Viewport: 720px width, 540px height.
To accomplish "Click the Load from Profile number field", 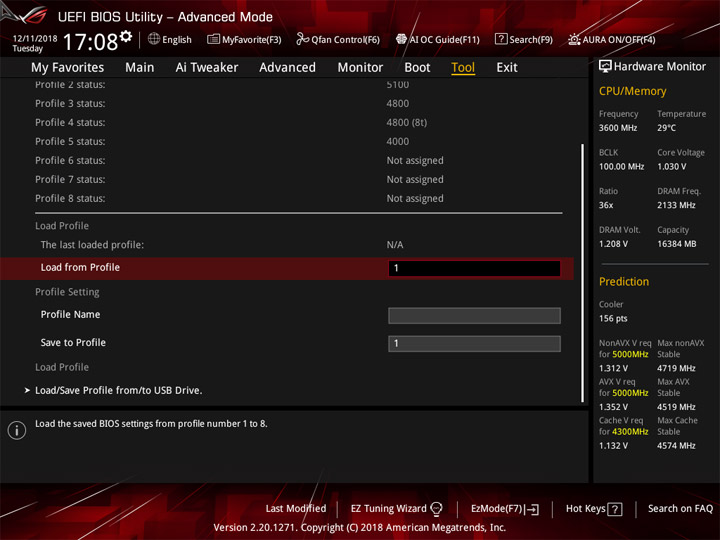I will pyautogui.click(x=474, y=268).
